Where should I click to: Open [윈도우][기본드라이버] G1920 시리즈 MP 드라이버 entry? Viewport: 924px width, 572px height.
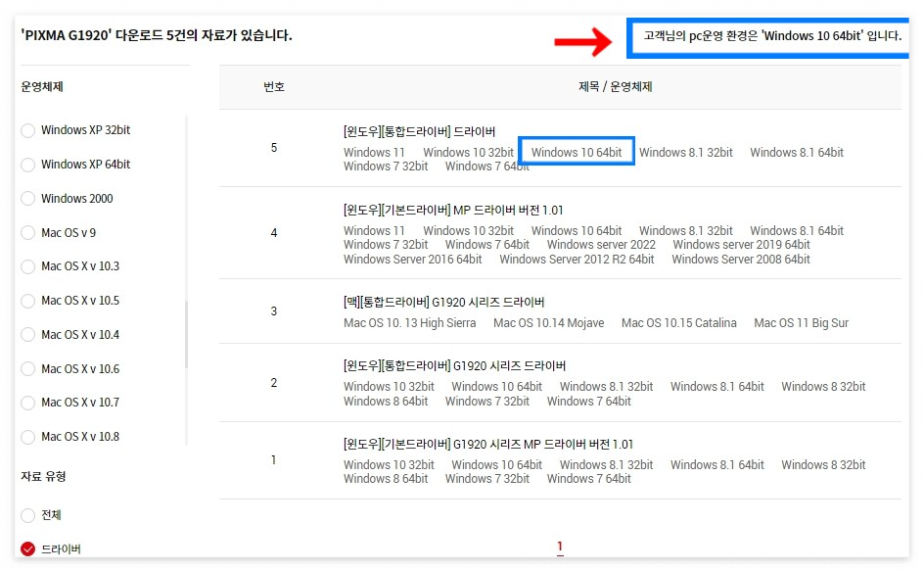pyautogui.click(x=487, y=444)
